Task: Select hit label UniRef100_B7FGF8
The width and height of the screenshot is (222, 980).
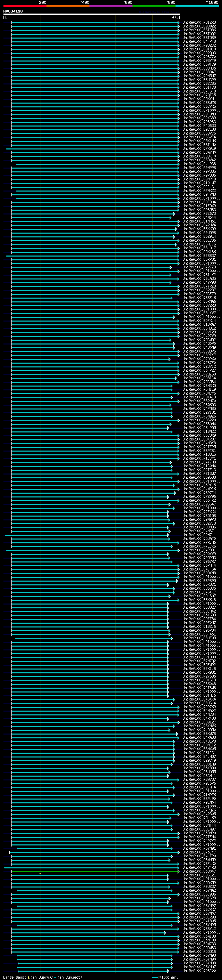Action: [199, 91]
